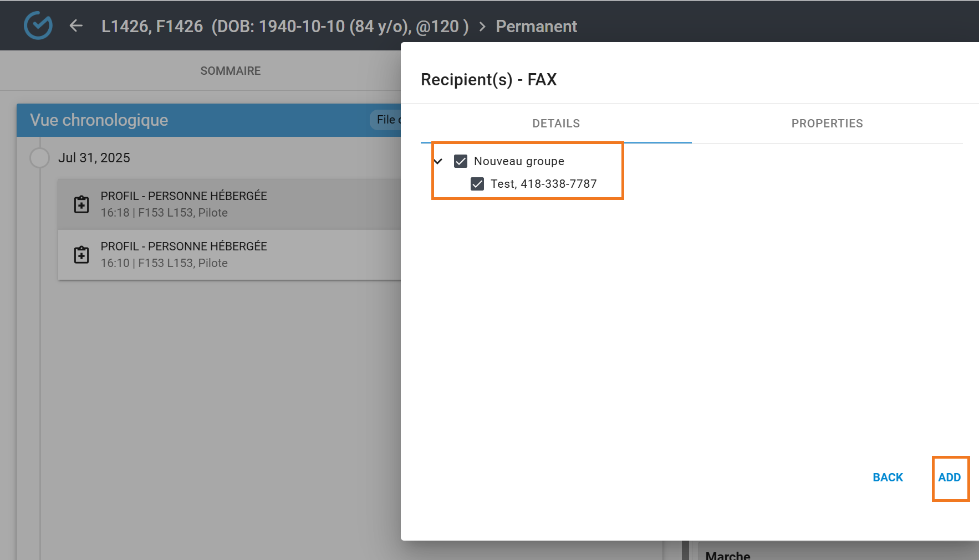The height and width of the screenshot is (560, 979).
Task: Uncheck the Test, 418-338-7787 recipient checkbox
Action: point(477,184)
